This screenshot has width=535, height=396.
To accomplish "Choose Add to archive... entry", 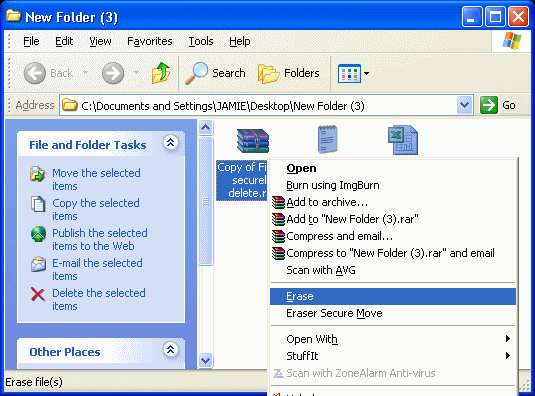I will pyautogui.click(x=393, y=202).
